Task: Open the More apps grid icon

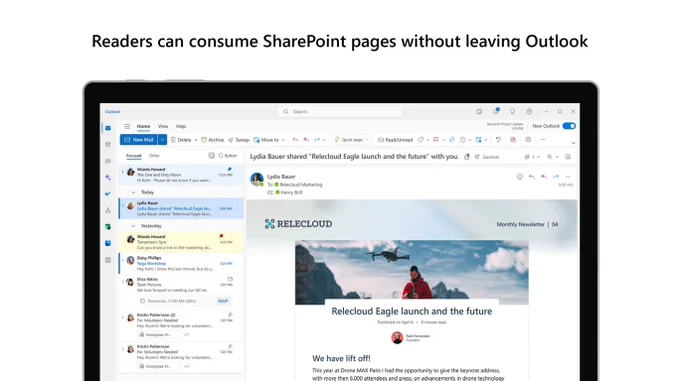Action: pyautogui.click(x=108, y=260)
